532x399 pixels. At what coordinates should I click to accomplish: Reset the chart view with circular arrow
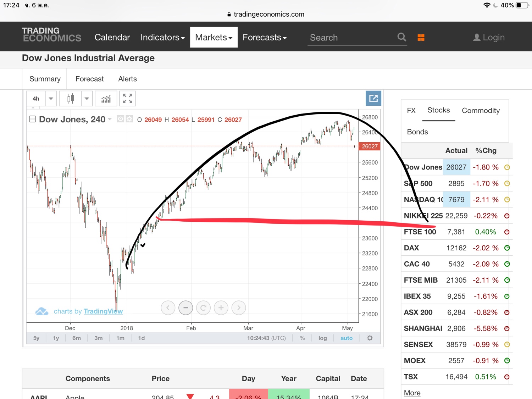pos(203,307)
